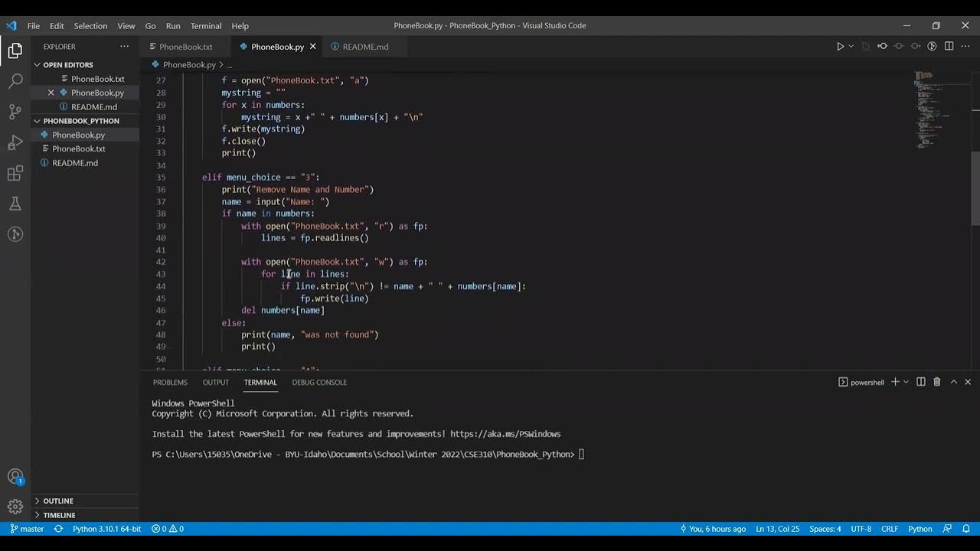
Task: Open the Extensions view
Action: 15,174
